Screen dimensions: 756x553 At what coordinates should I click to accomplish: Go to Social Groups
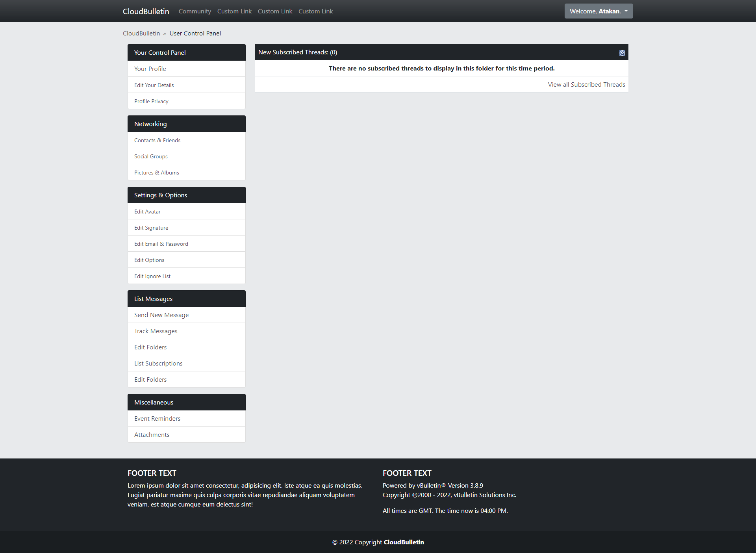click(151, 156)
